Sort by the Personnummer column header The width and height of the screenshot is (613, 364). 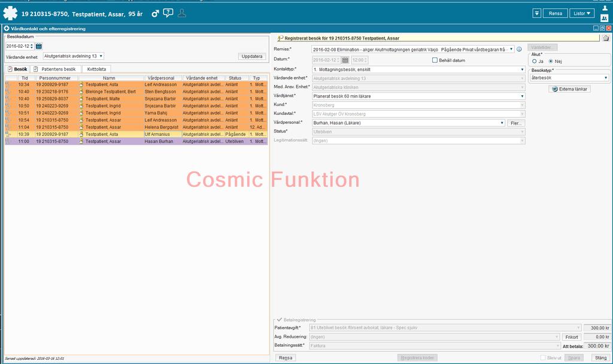(55, 78)
